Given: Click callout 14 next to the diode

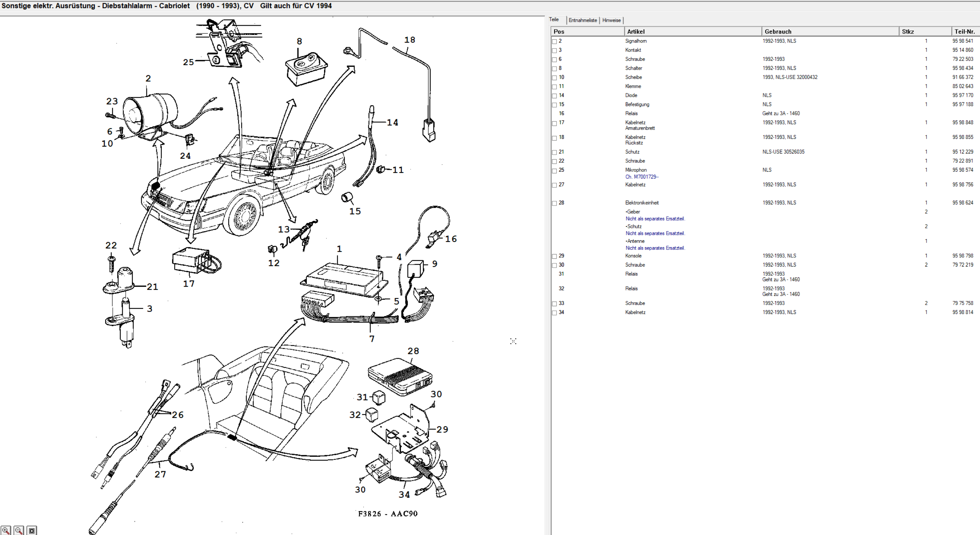Looking at the screenshot, I should [392, 122].
